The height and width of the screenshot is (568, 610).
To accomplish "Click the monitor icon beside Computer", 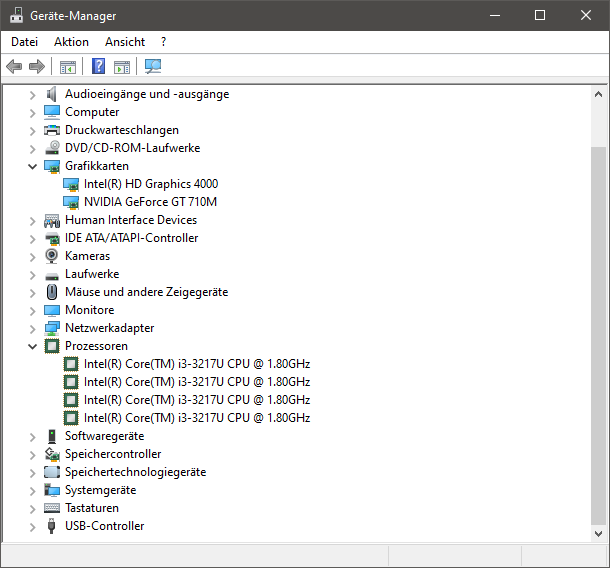I will tap(52, 112).
